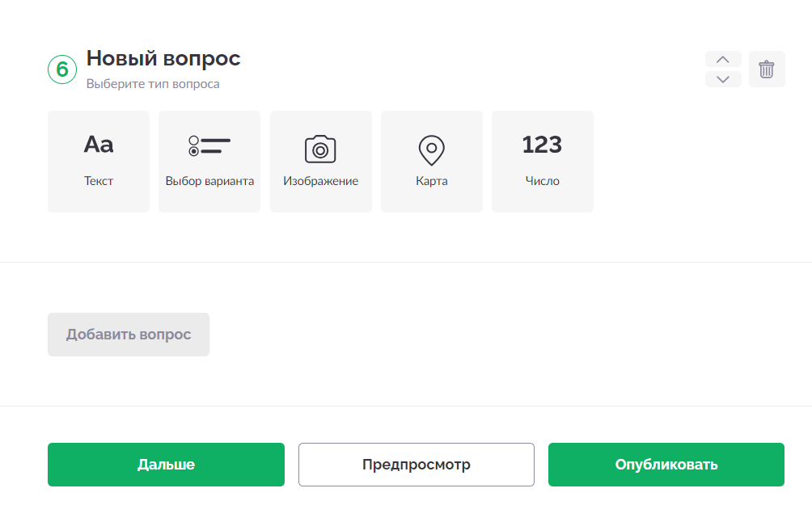This screenshot has height=522, width=812.
Task: Choose the Изображение label
Action: (320, 181)
